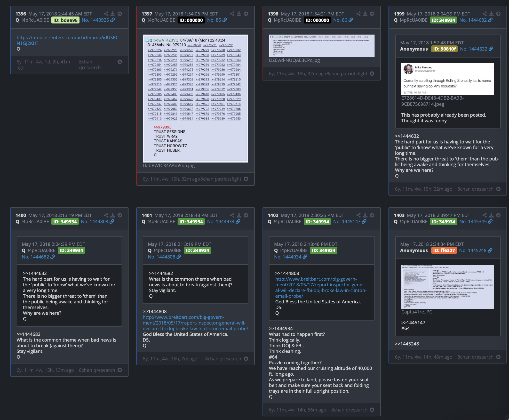This screenshot has width=509, height=420.
Task: Click share icon on post 1401
Action: tap(232, 215)
